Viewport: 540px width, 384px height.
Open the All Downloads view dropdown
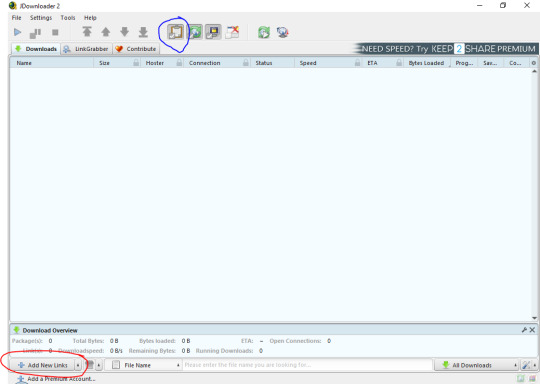pos(476,365)
